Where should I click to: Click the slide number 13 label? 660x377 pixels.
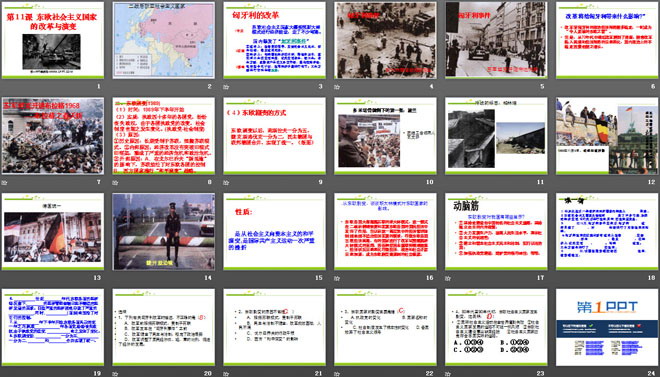point(97,278)
